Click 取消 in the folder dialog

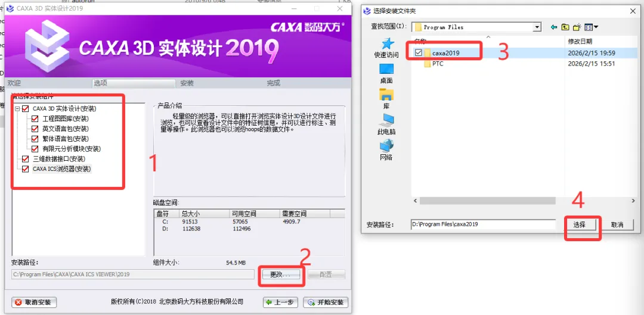coord(617,224)
